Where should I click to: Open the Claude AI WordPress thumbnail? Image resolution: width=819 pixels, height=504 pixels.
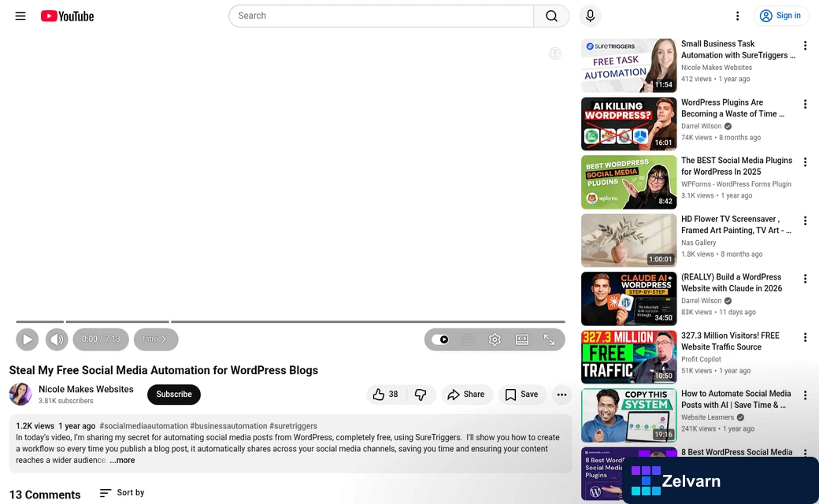click(629, 298)
